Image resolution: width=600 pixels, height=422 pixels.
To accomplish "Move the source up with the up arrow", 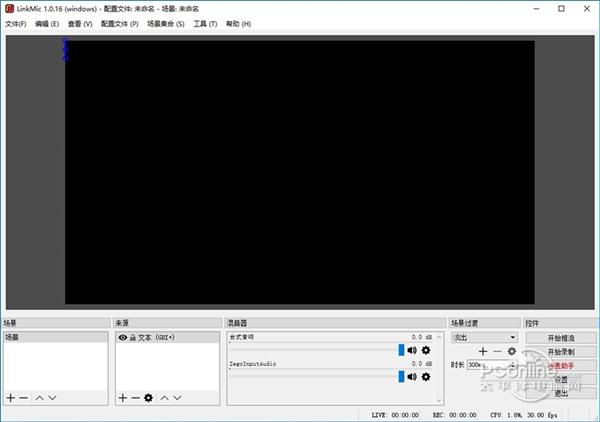I will point(165,398).
